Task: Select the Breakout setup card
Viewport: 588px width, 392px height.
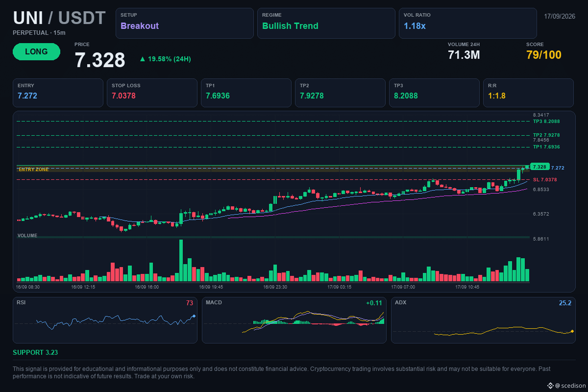Action: (184, 23)
